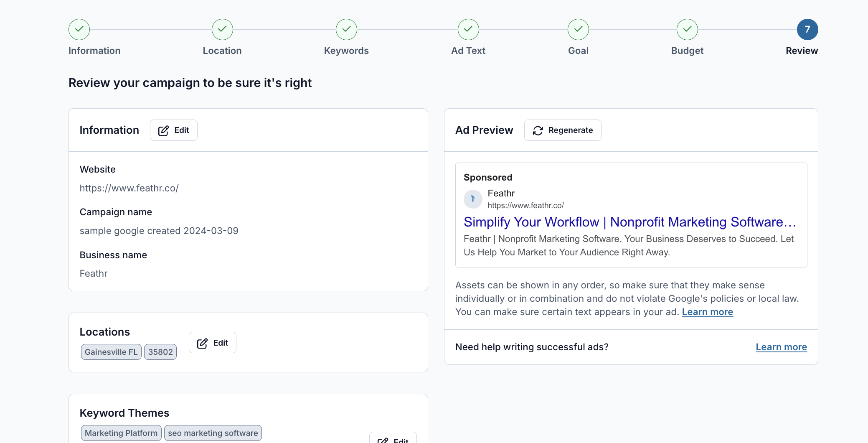Image resolution: width=868 pixels, height=443 pixels.
Task: Click the Marketing Platform keyword tag
Action: click(121, 433)
